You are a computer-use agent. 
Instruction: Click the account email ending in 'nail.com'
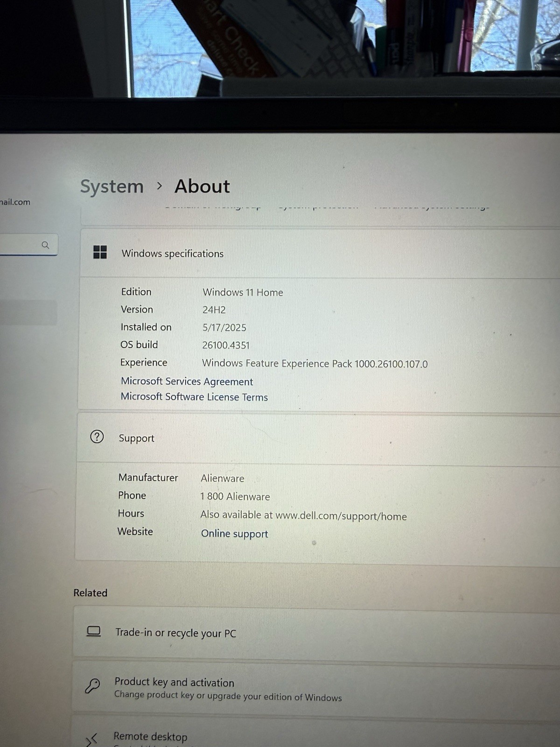click(x=15, y=202)
